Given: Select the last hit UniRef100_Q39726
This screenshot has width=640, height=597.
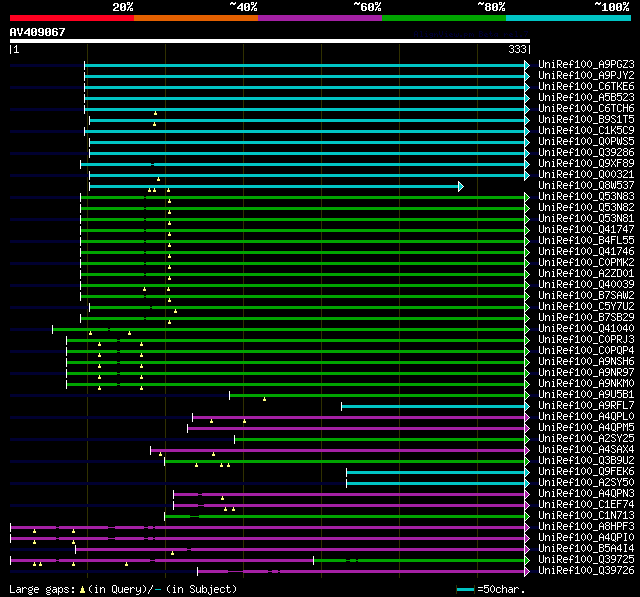Looking at the screenshot, I should 586,571.
